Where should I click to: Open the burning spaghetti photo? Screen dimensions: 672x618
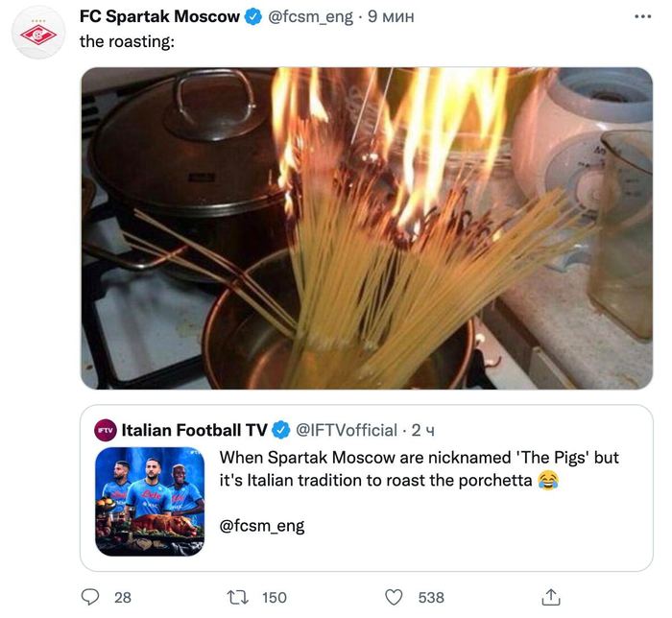click(367, 228)
